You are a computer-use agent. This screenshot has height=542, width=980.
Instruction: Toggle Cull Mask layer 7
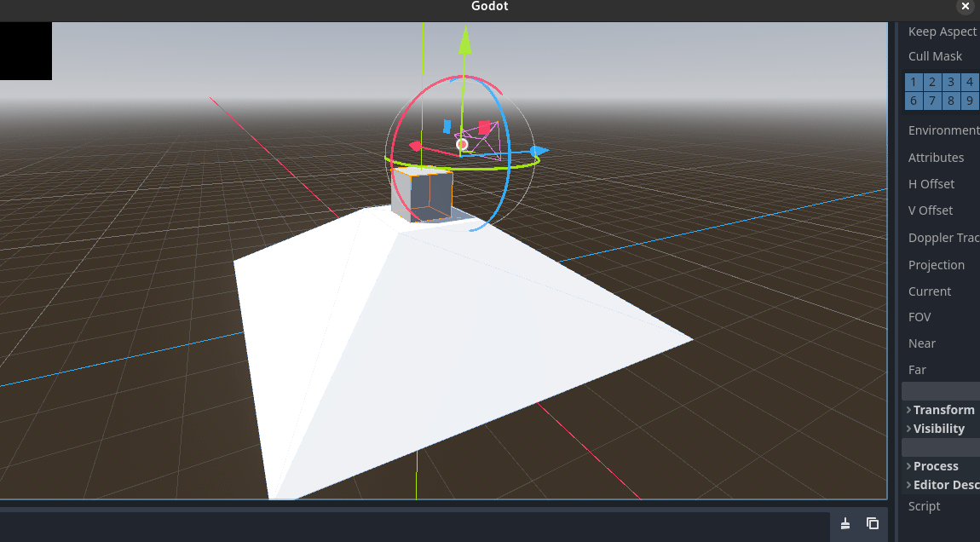pyautogui.click(x=931, y=101)
